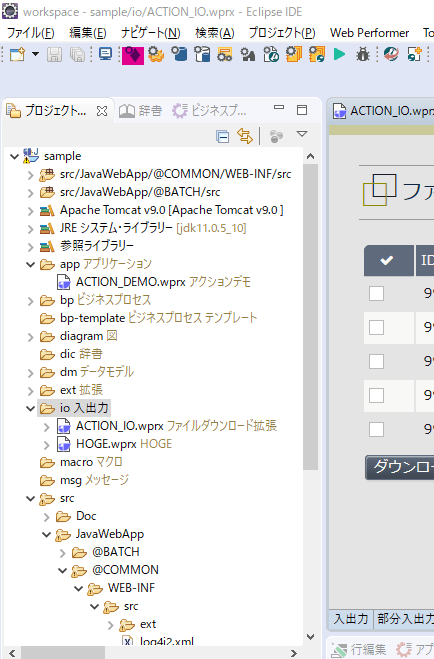Click the orange window with gears icon
Screen dimensions: 434x659
(x=225, y=55)
